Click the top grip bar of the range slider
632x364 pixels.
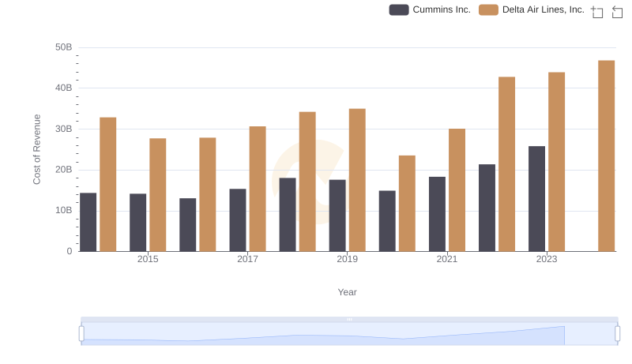click(x=349, y=319)
